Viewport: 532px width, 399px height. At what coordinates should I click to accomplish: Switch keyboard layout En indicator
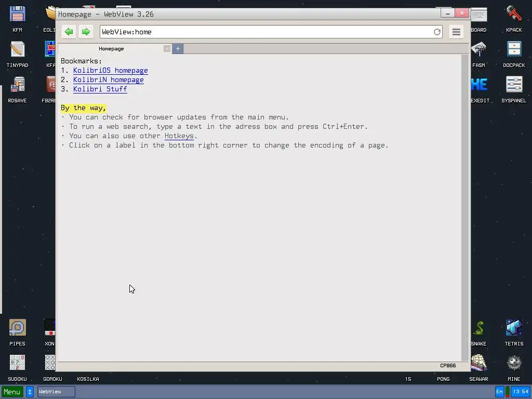[499, 392]
